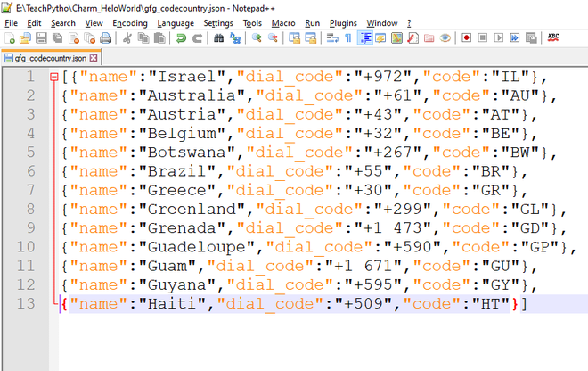
Task: Create a new file with the New icon
Action: coord(10,38)
